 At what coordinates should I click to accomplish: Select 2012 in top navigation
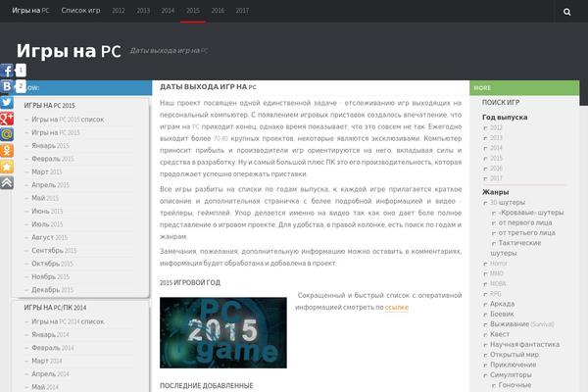tap(119, 11)
